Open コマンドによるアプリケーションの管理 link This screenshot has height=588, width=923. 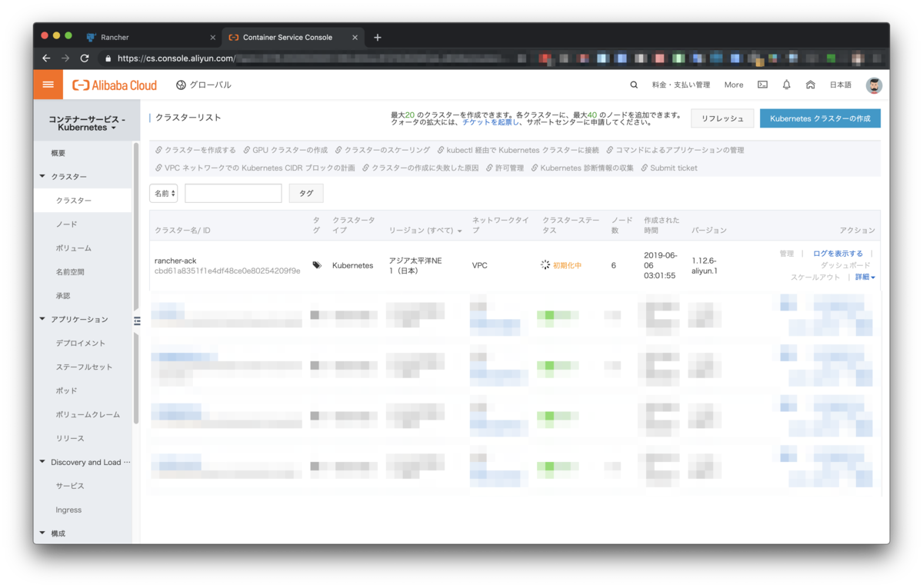[x=675, y=150]
